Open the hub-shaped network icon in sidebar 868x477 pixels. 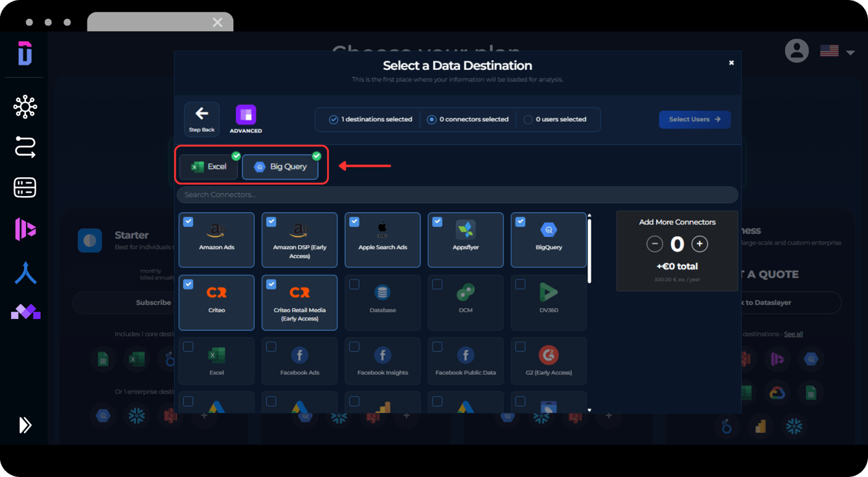(25, 107)
